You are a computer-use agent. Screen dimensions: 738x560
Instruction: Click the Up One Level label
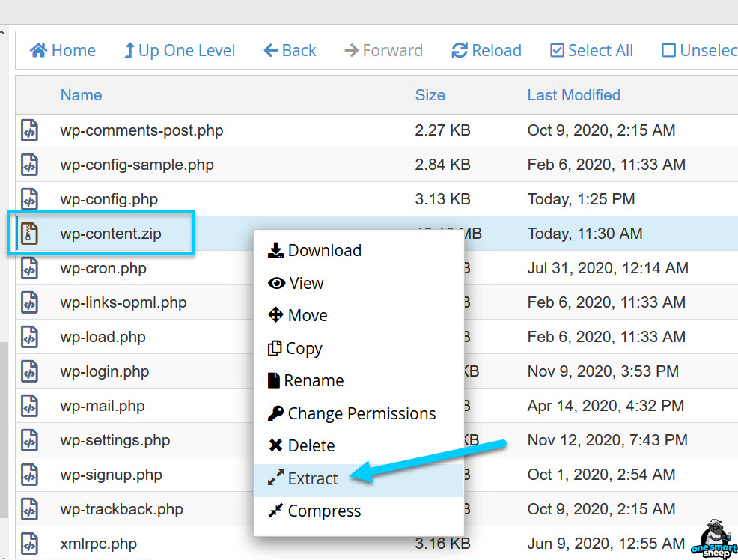point(187,51)
